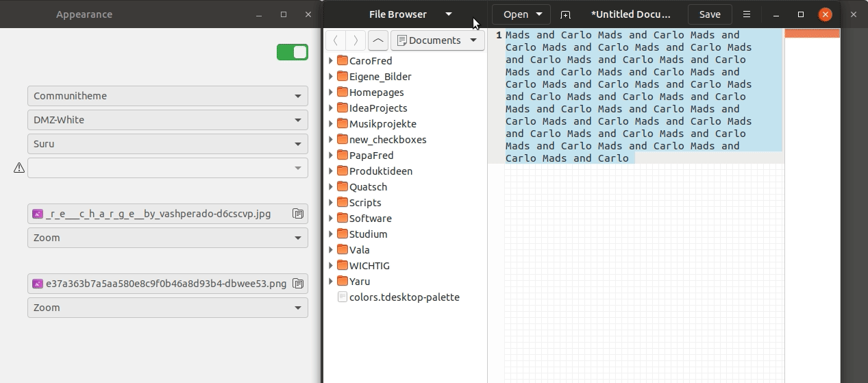Open the Documents location dropdown
The width and height of the screenshot is (868, 383).
(437, 40)
